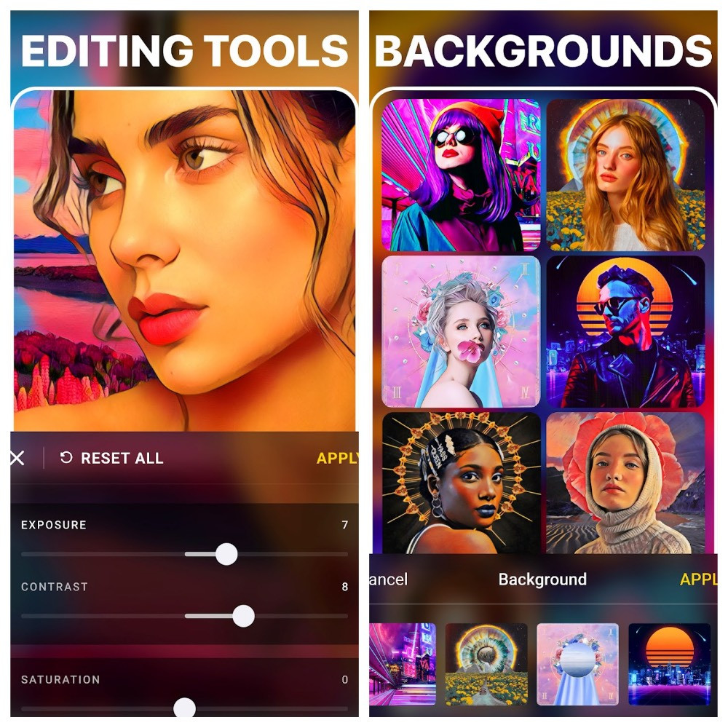
Task: Select the pink tarot sphere background thumbnail
Action: [x=577, y=664]
